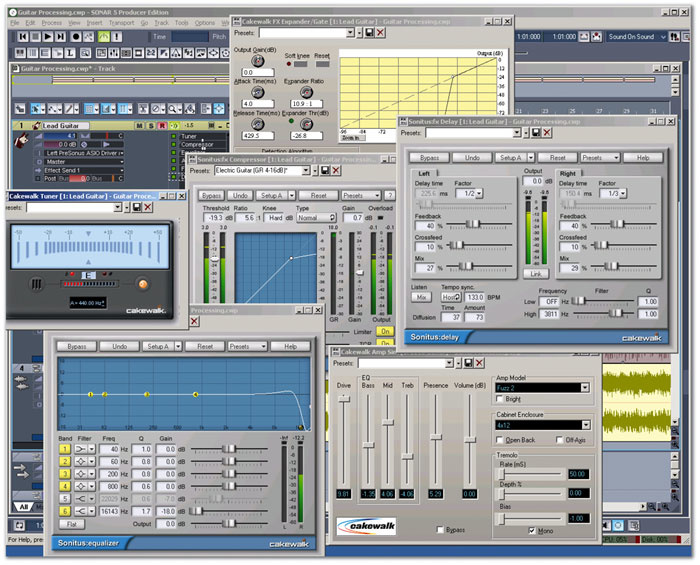Open the Options menu
This screenshot has height=565, width=700.
click(x=204, y=23)
